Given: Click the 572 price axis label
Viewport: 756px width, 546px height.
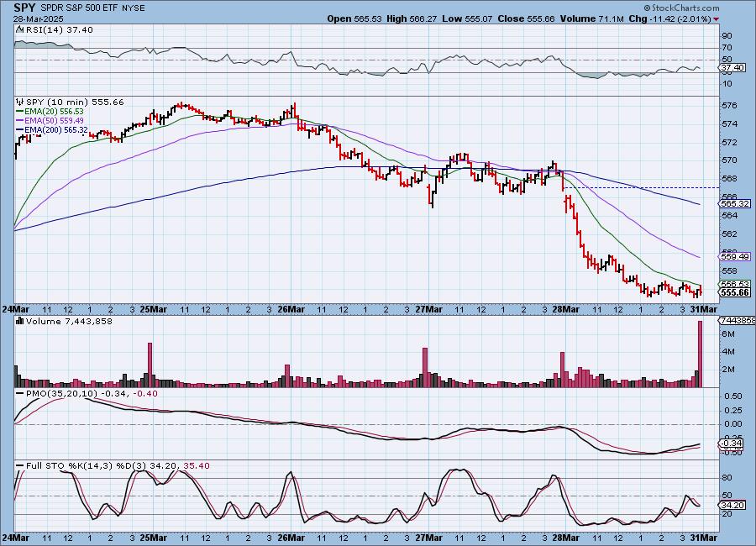Looking at the screenshot, I should pos(730,143).
